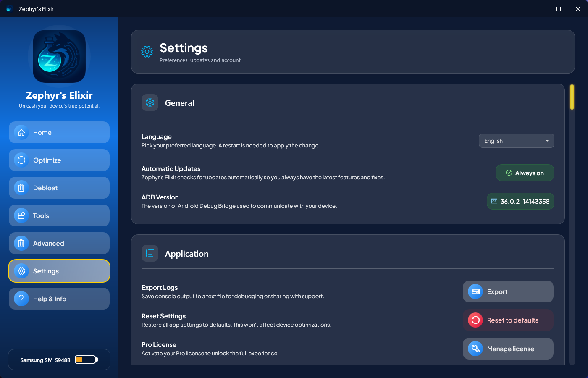Export the console logs

508,291
